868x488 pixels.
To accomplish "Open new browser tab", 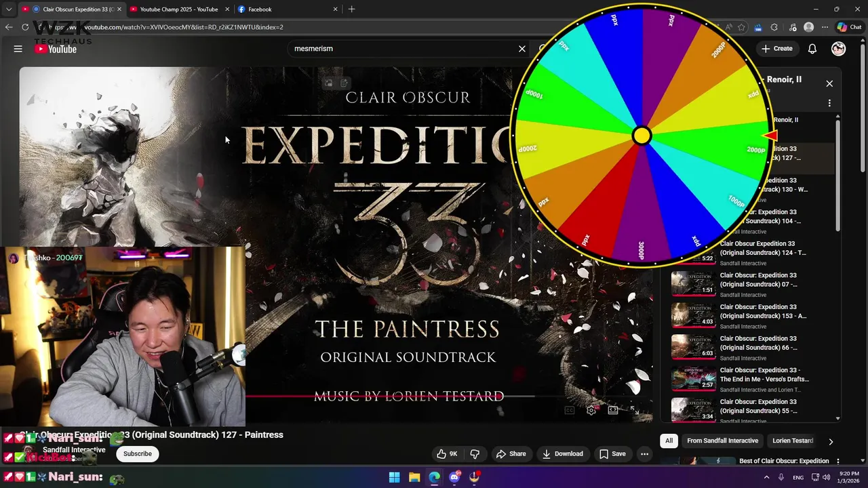I will click(351, 9).
